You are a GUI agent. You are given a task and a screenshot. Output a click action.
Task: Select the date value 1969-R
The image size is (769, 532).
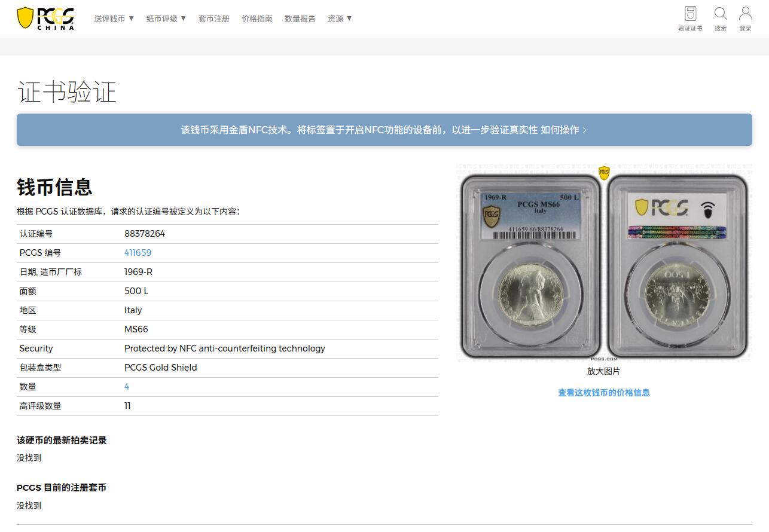pos(138,272)
